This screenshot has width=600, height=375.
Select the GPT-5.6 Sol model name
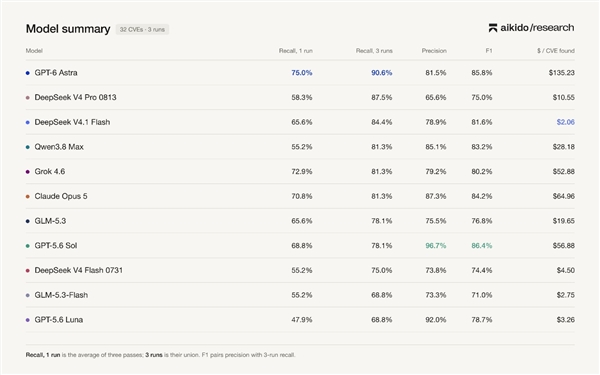(x=56, y=246)
